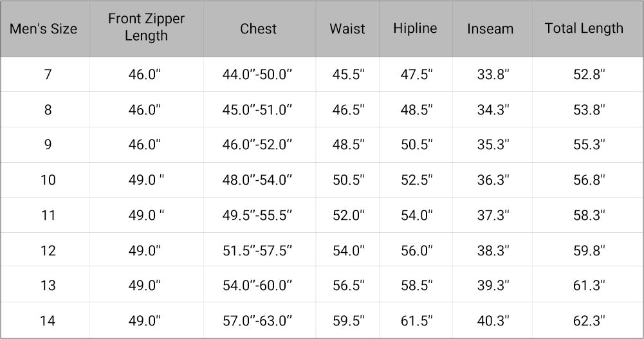Select the size 7 row label
This screenshot has height=339, width=644.
[x=48, y=75]
